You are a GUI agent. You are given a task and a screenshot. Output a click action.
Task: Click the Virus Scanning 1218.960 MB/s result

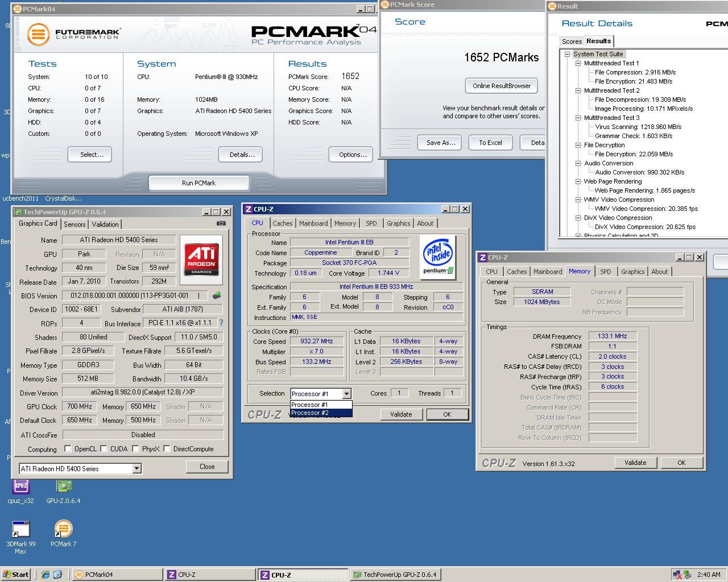coord(638,127)
